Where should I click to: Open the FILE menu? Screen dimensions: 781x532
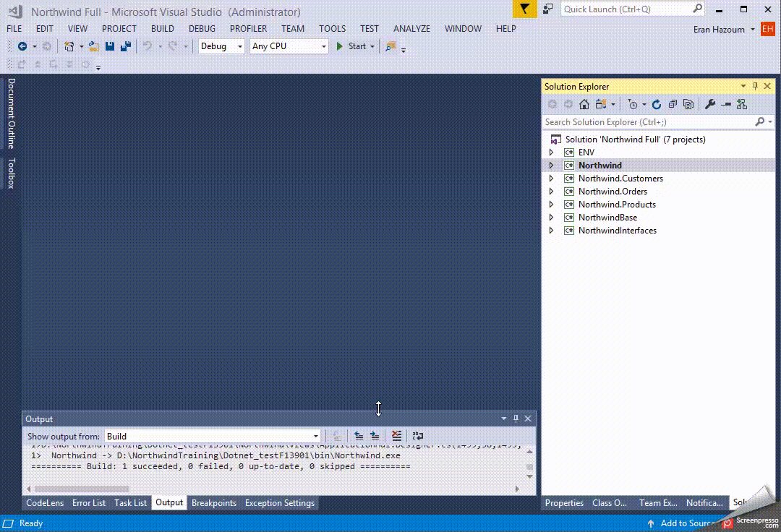14,29
